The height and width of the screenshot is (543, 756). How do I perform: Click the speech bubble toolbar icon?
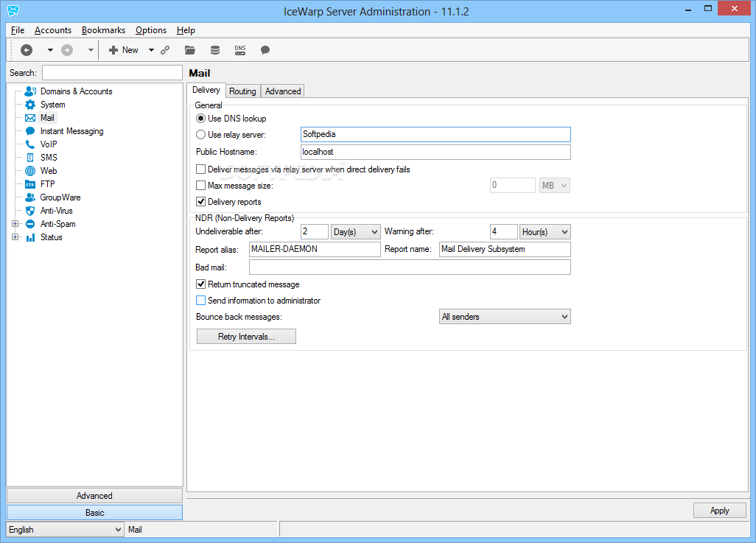pyautogui.click(x=265, y=49)
